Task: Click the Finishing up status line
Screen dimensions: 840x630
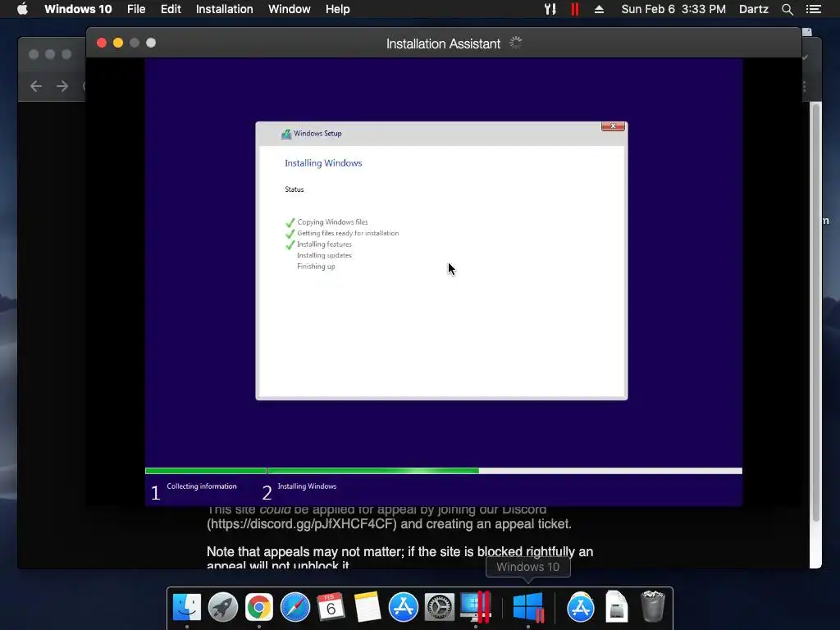Action: tap(316, 267)
